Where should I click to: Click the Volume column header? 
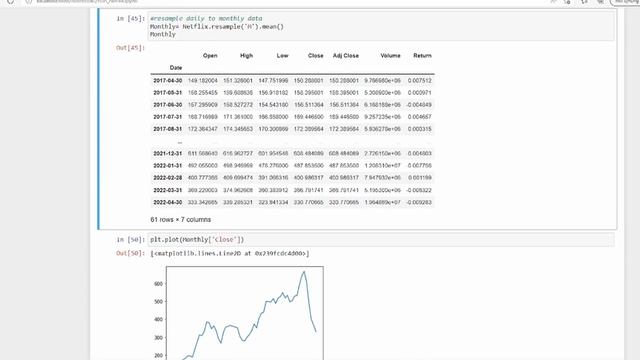click(x=391, y=56)
